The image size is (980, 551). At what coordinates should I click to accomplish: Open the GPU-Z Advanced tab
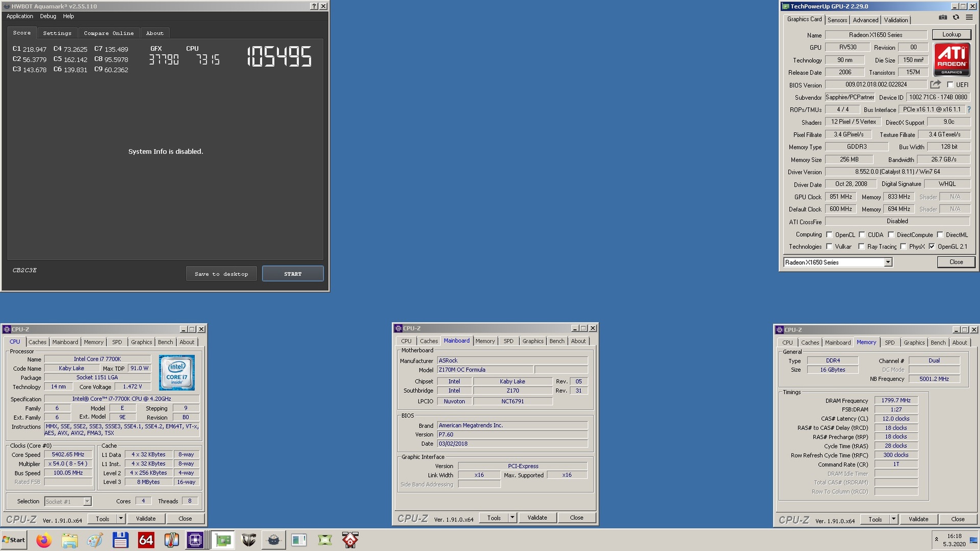point(866,20)
